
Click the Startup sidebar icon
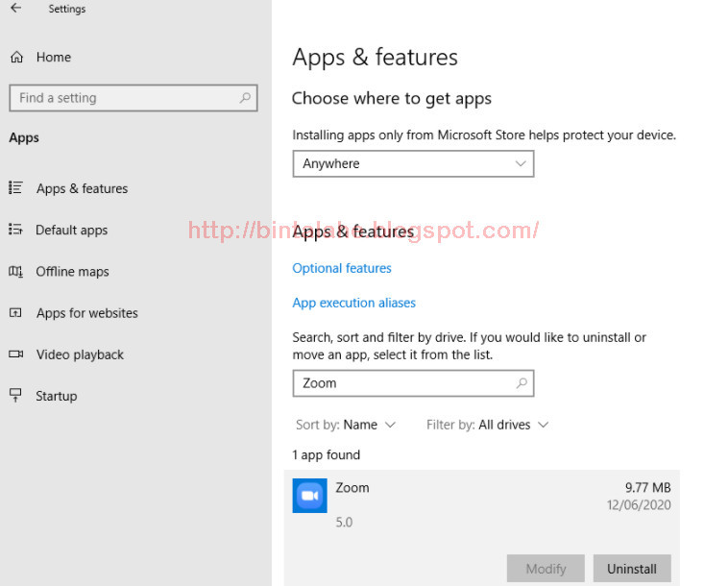[15, 395]
